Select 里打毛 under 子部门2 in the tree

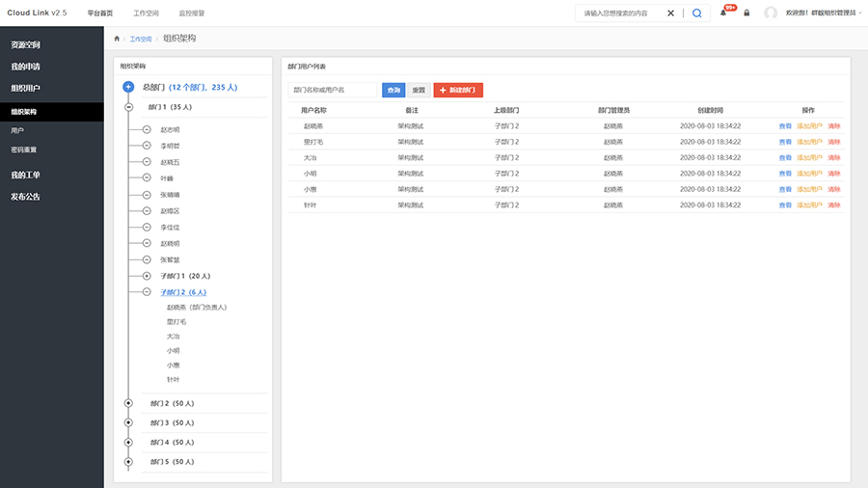(x=176, y=321)
